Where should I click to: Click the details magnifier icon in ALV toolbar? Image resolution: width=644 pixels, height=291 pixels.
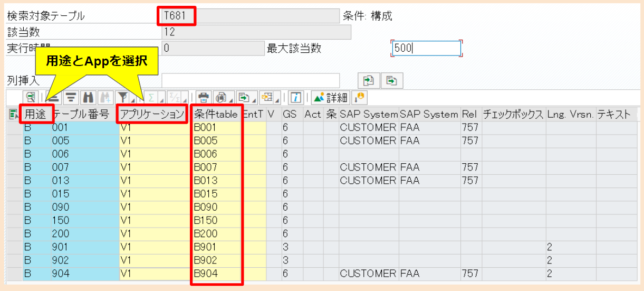(31, 97)
